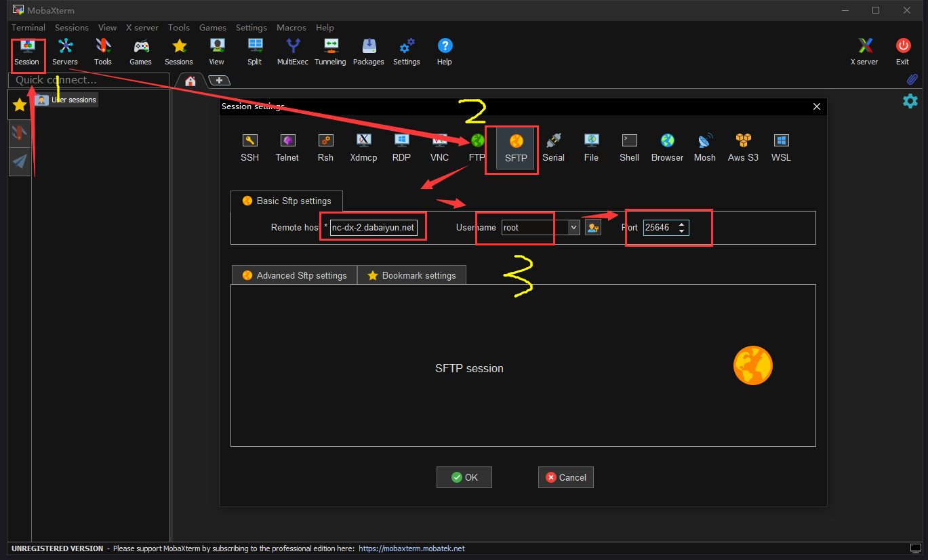
Task: Increase the Port value with up arrow
Action: (x=681, y=224)
